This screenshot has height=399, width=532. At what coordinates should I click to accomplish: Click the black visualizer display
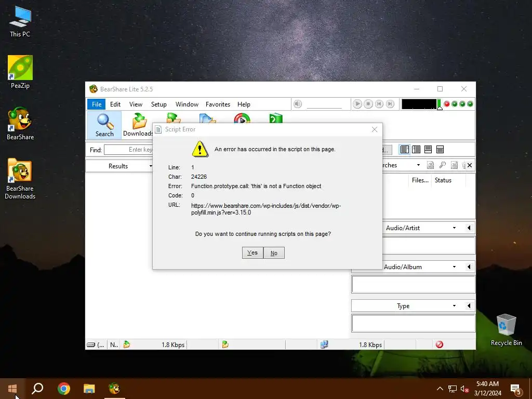pos(419,104)
